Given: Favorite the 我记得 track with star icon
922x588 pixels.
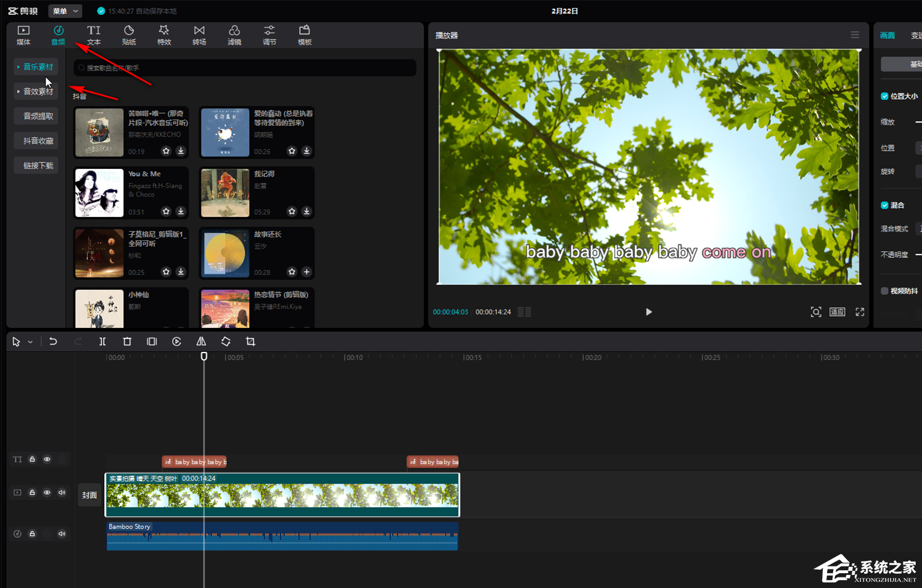Looking at the screenshot, I should pos(292,211).
